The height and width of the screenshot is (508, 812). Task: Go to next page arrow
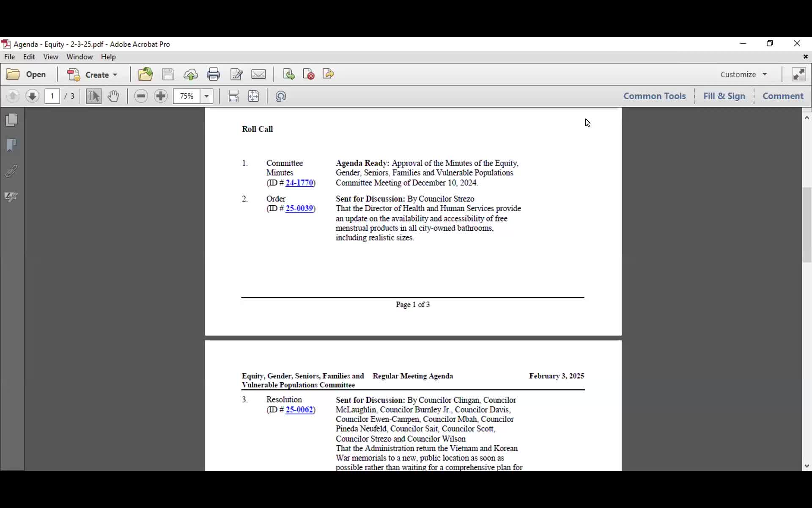click(32, 96)
